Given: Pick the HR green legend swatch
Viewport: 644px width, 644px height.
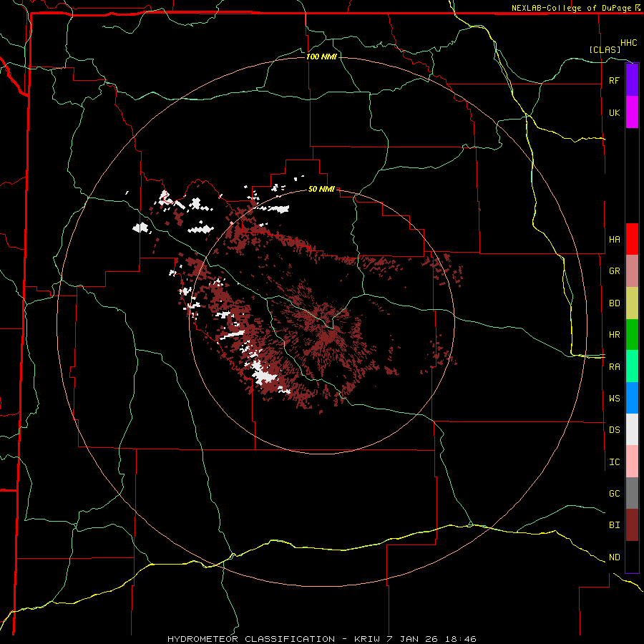Looking at the screenshot, I should click(x=632, y=334).
